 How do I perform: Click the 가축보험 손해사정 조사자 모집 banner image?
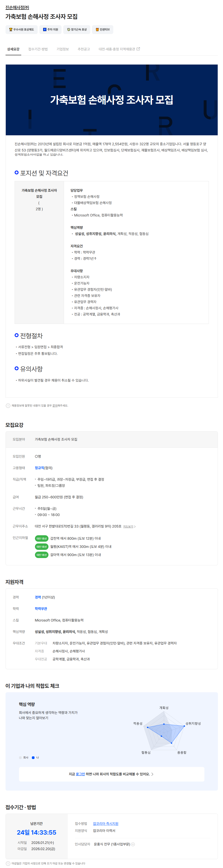(x=111, y=100)
